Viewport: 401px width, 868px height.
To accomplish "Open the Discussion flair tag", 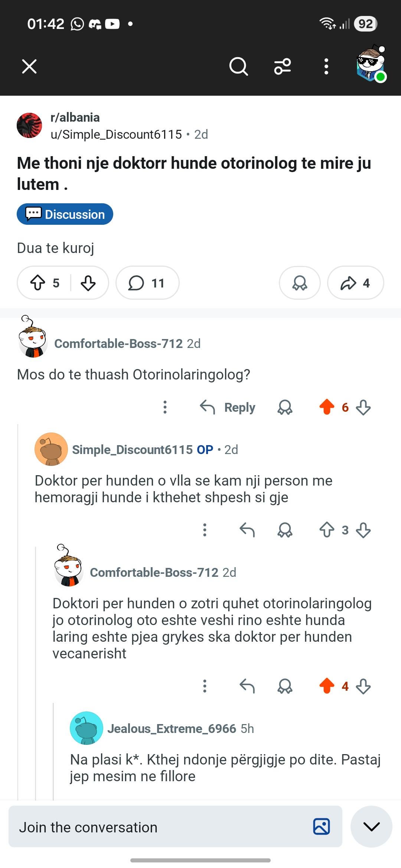I will 65,214.
